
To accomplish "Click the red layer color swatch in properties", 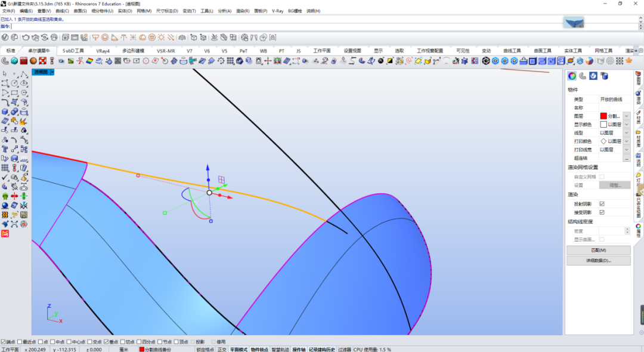I will 603,116.
